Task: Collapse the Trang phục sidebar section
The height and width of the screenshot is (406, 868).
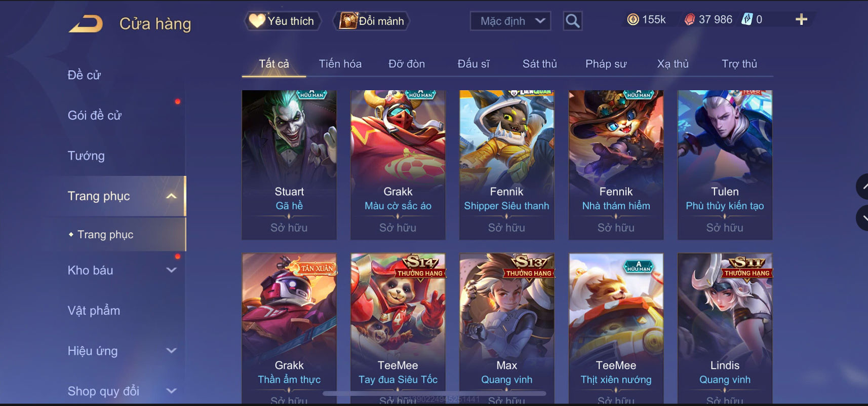Action: (x=171, y=196)
